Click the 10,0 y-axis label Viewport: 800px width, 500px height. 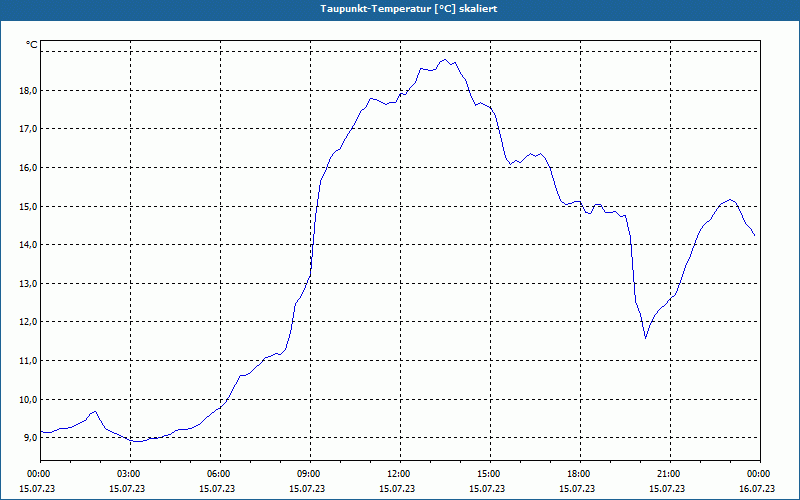pos(29,399)
